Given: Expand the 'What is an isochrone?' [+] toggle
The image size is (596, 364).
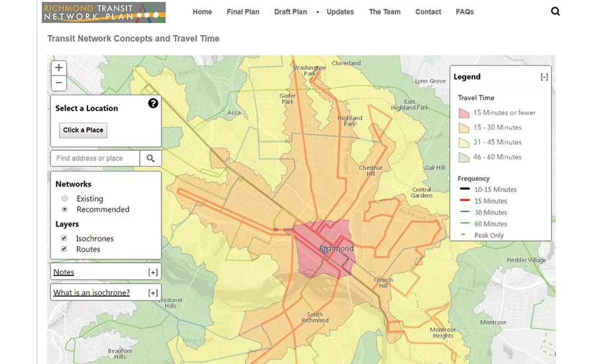Looking at the screenshot, I should (153, 293).
